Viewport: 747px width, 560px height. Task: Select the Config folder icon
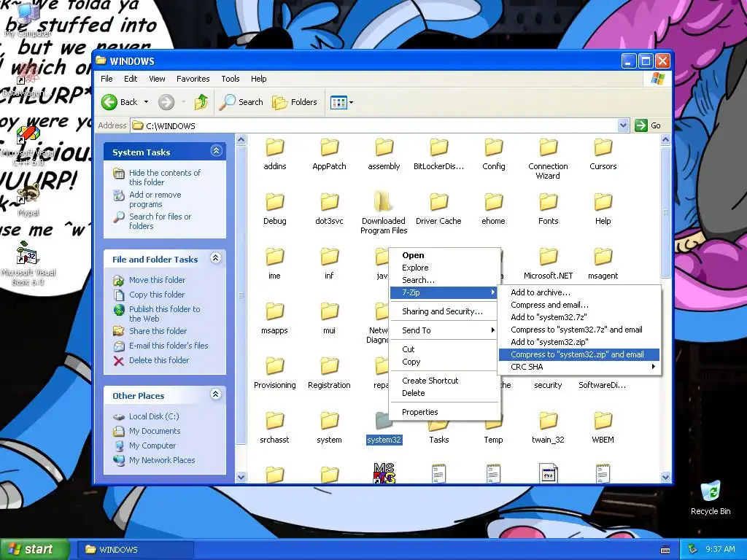click(494, 147)
